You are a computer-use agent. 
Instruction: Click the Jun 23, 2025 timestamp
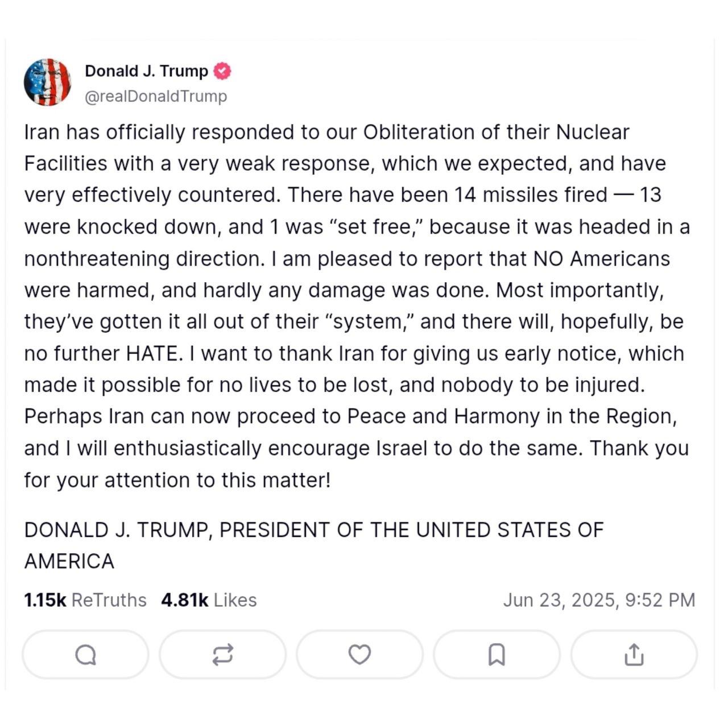(599, 600)
